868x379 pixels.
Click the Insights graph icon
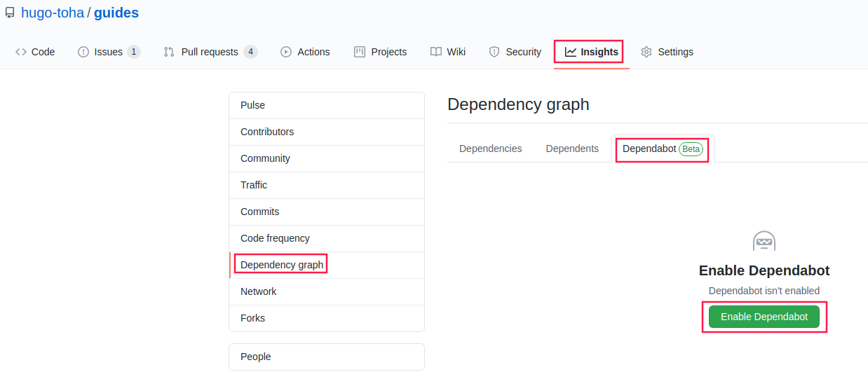pyautogui.click(x=571, y=52)
